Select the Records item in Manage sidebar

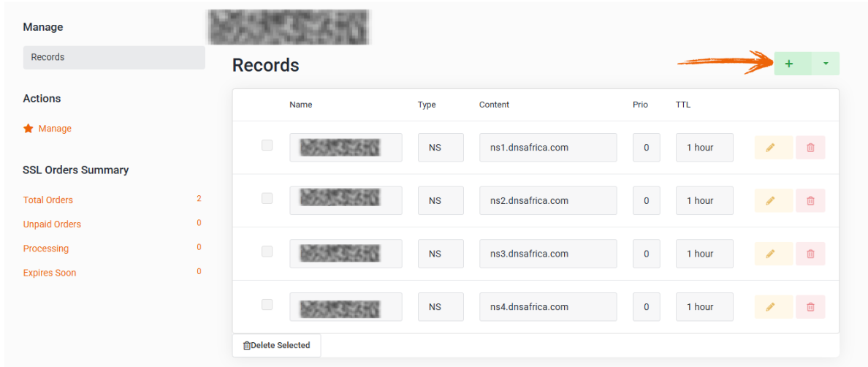(114, 58)
